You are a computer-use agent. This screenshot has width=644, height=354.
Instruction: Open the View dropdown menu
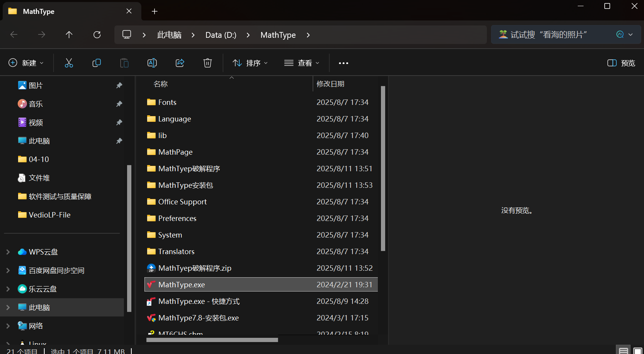[302, 63]
